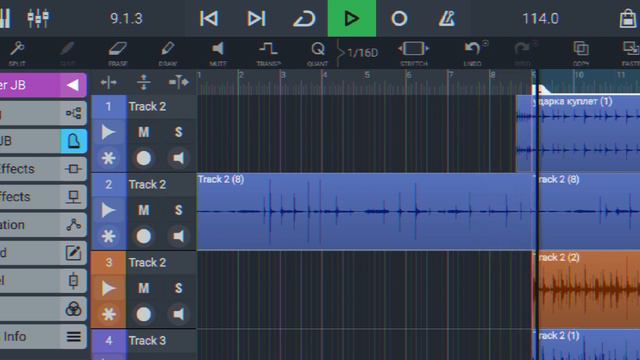The height and width of the screenshot is (360, 640).
Task: Open the mixer from the top bar
Action: click(38, 18)
